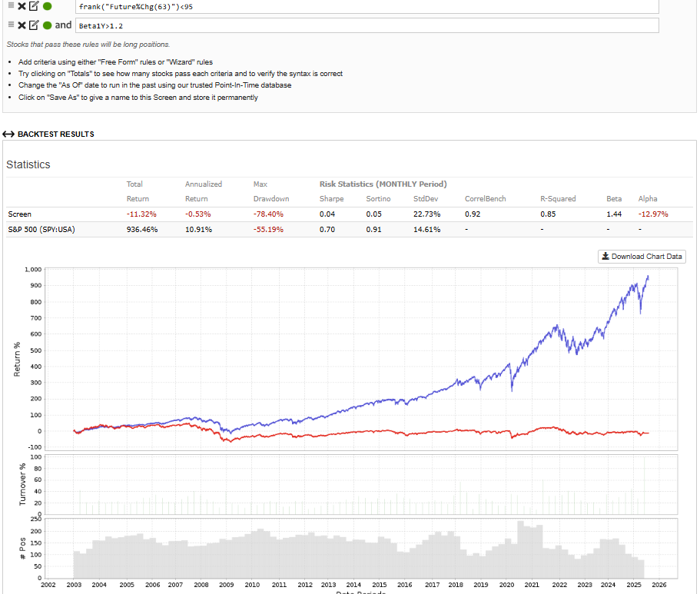Click the blue return line peak on chart
Viewport: 700px width, 594px height.
pyautogui.click(x=648, y=277)
